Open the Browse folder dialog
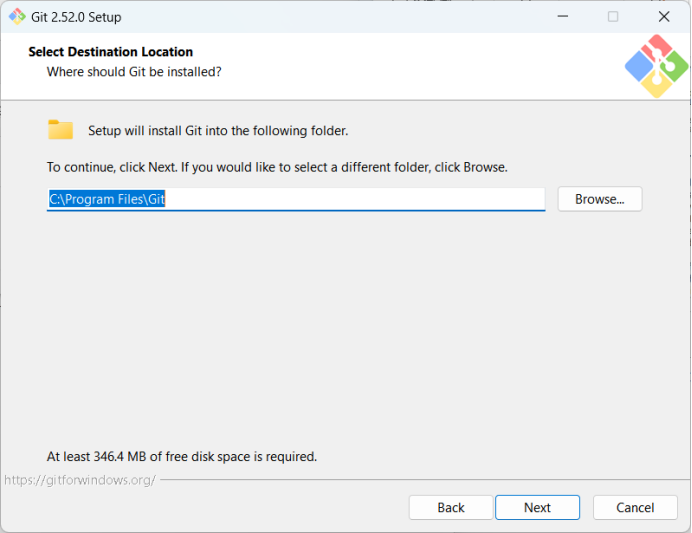Screen dimensions: 692x533 tap(600, 199)
